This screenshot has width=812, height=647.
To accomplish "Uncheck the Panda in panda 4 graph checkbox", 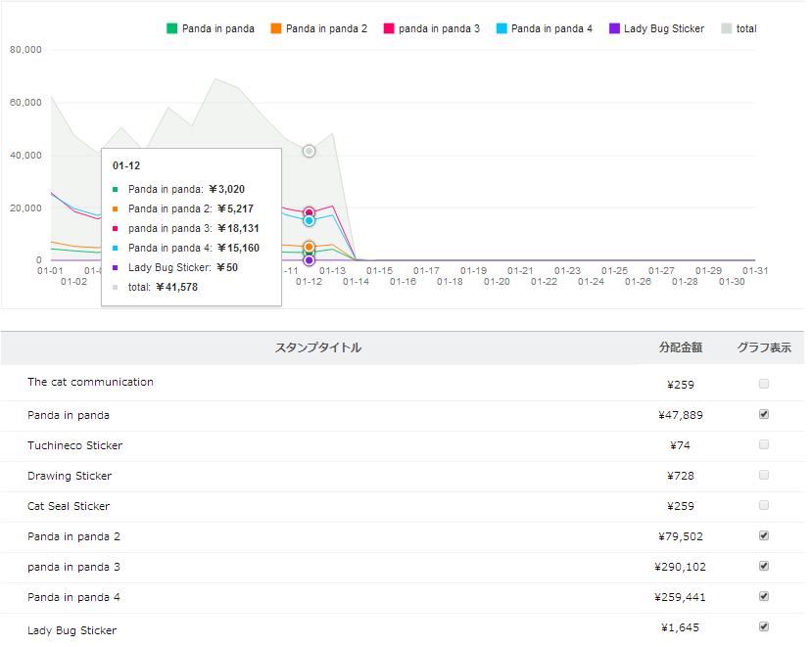I will coord(764,597).
